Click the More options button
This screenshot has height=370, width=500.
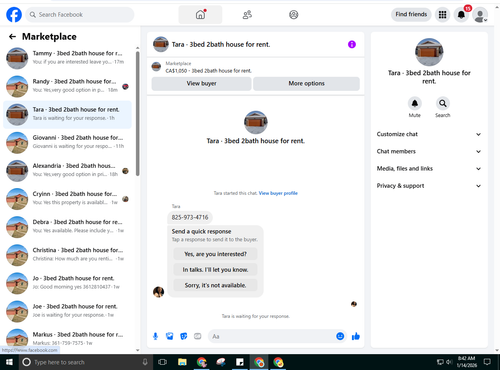(x=306, y=84)
